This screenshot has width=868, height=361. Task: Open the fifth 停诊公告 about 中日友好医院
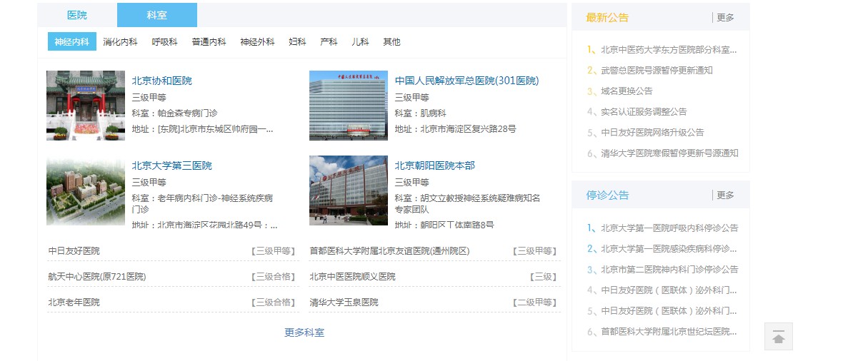pos(669,311)
